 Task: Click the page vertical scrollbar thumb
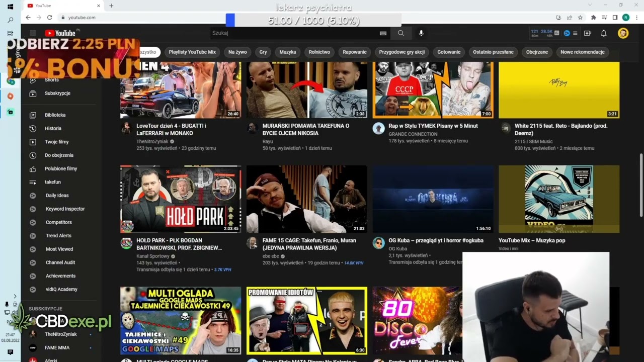tap(641, 186)
